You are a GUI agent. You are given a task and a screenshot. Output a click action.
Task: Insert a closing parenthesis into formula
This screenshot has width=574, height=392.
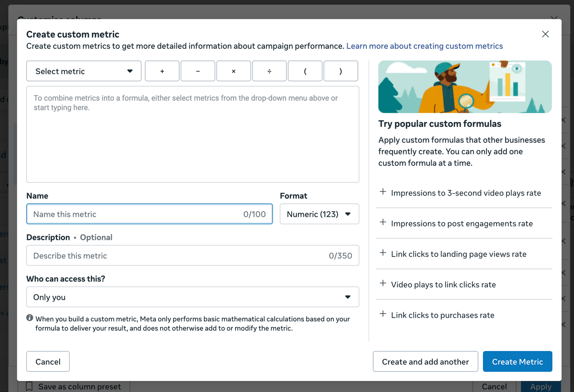[x=341, y=71]
